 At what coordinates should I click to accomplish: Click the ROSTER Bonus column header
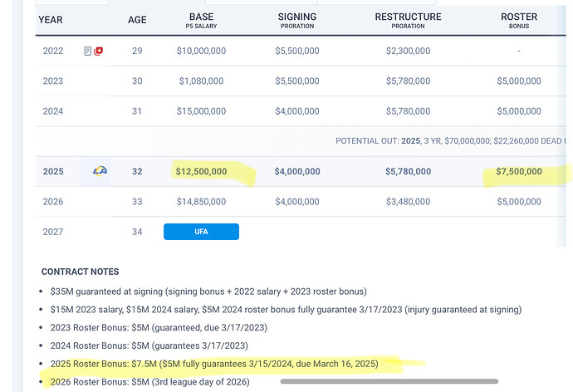coord(519,20)
